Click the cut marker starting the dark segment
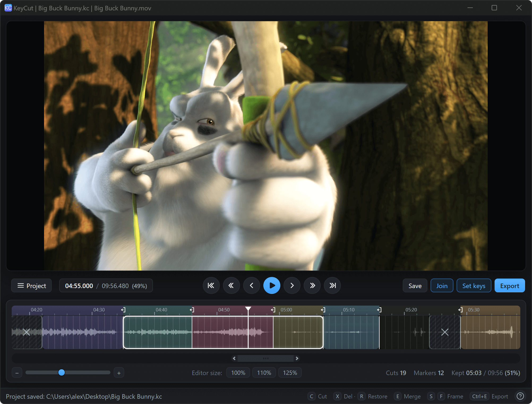 (379, 310)
